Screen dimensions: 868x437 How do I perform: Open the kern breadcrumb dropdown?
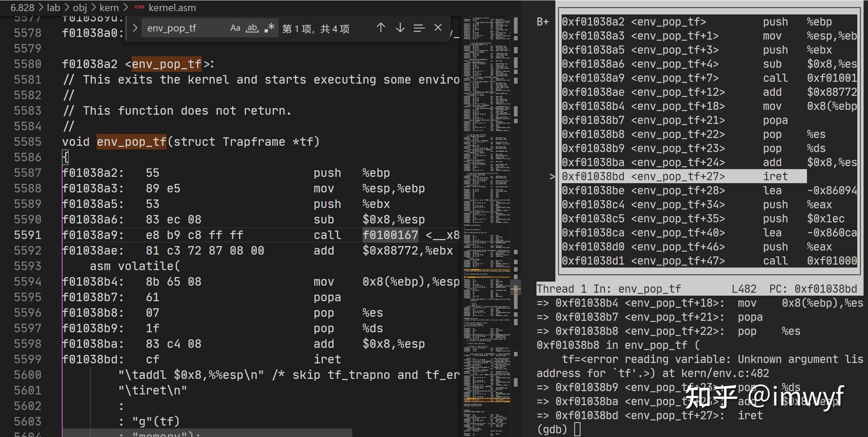109,7
